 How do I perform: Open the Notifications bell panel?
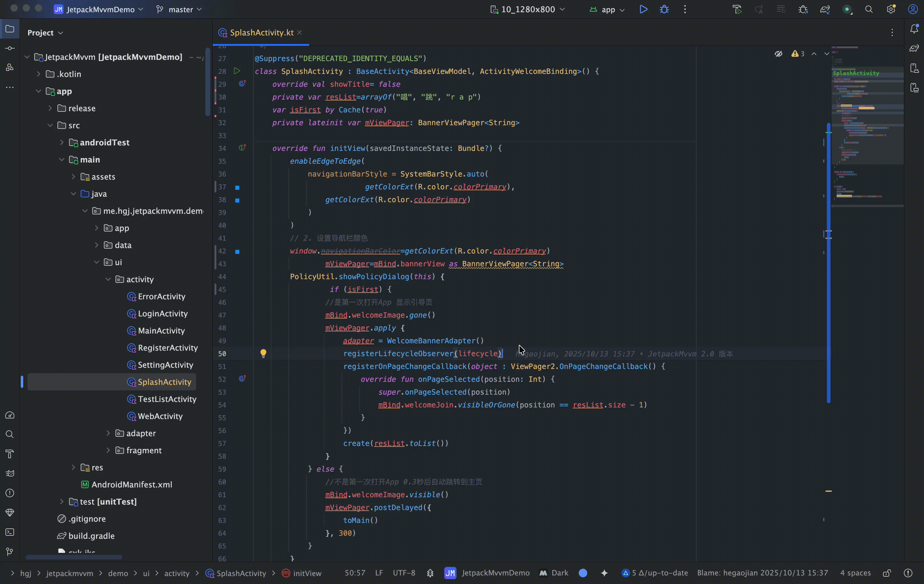(x=914, y=29)
